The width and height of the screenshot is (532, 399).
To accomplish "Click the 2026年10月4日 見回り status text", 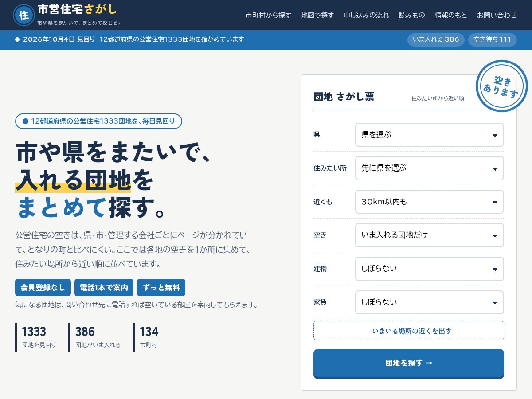I will pyautogui.click(x=59, y=39).
